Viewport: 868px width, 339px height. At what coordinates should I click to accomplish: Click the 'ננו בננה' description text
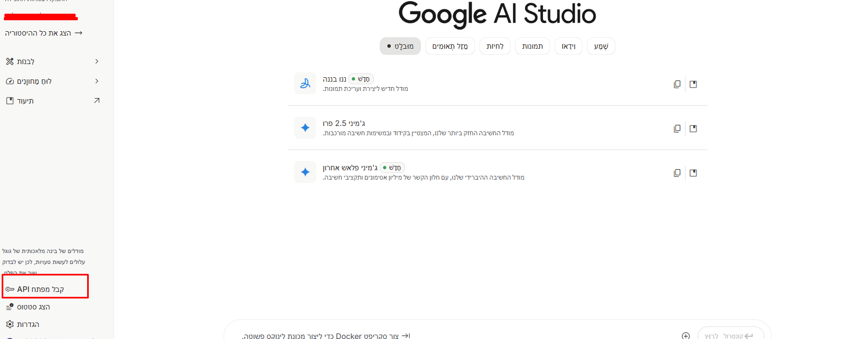(366, 89)
